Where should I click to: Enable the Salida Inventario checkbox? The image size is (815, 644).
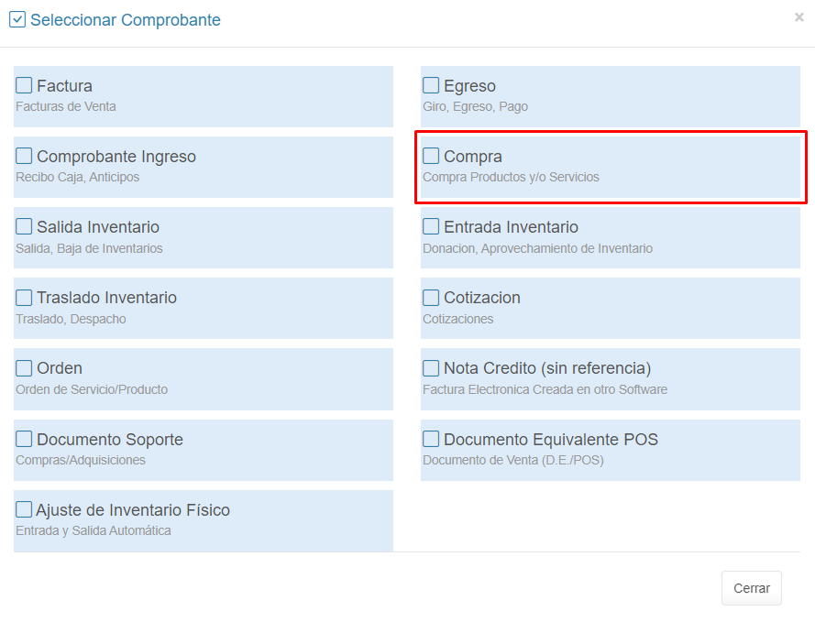point(24,227)
